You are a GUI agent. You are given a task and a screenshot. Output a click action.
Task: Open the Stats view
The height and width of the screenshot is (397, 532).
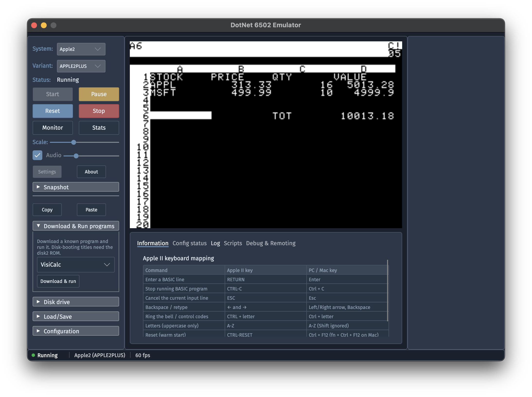[99, 128]
